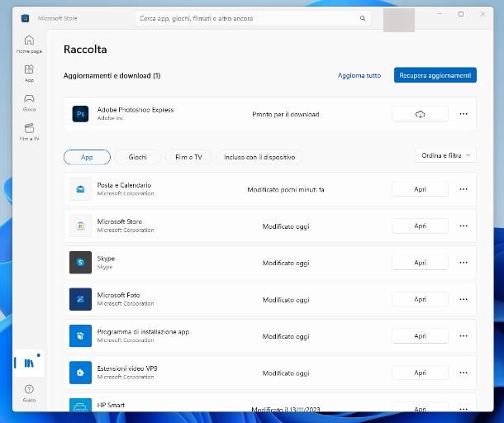504x423 pixels.
Task: Click the Adobe Photoshop Express Ps icon
Action: coord(80,114)
